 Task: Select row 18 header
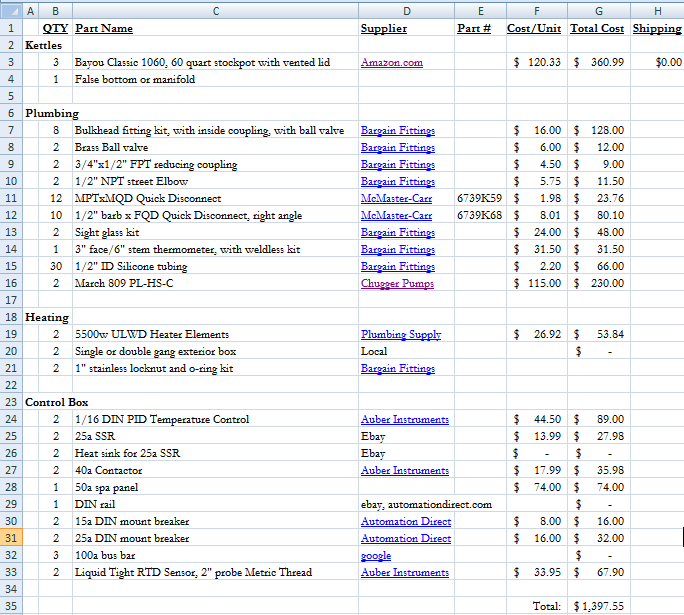(11, 318)
